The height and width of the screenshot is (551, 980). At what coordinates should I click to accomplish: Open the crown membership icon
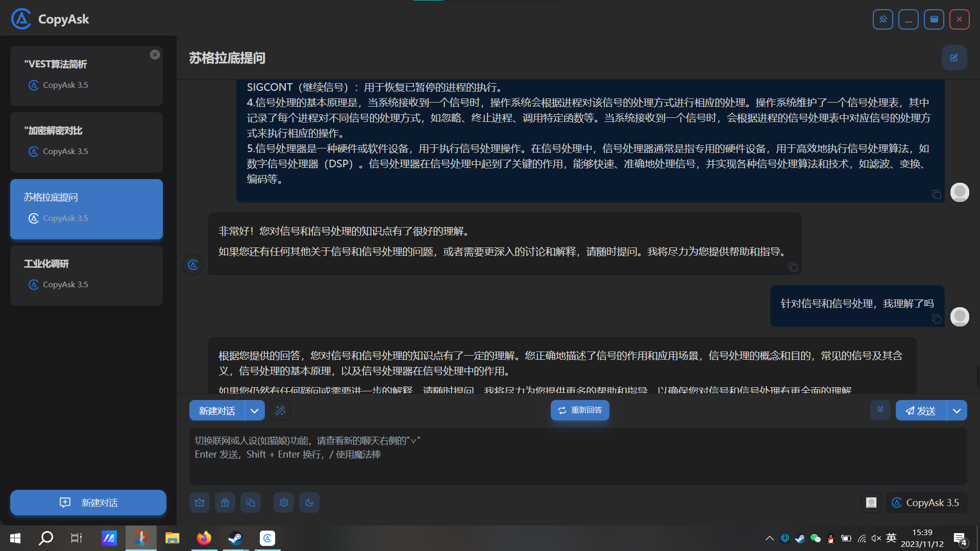pos(200,503)
